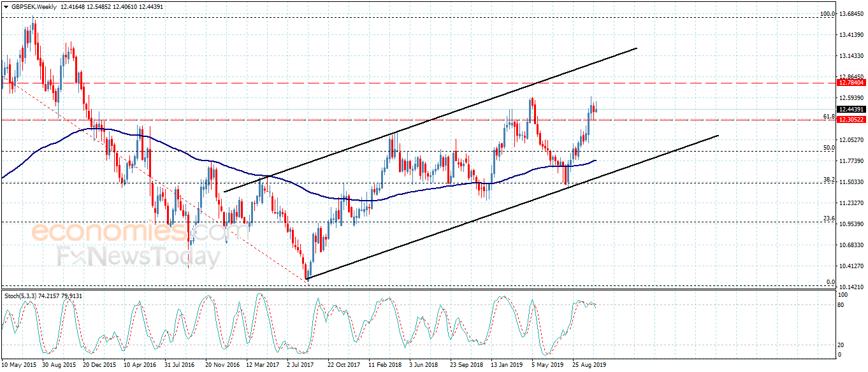This screenshot has height=372, width=868.
Task: Click the 10.95390 price axis label
Action: pos(852,224)
